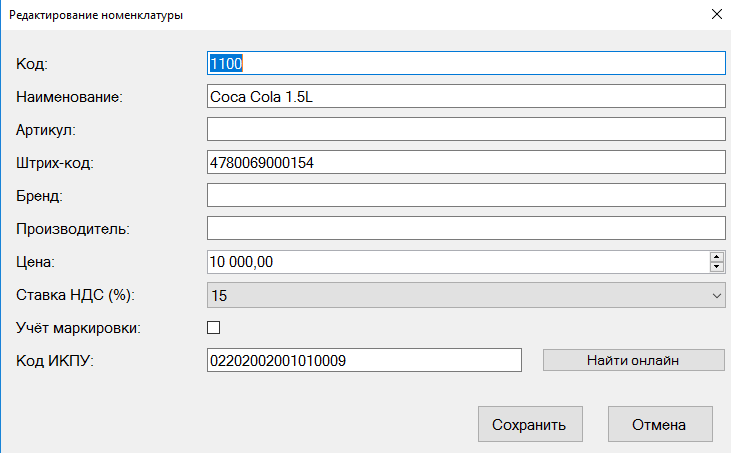Click the Редактирование номенклатуры title bar text
Screen dimensions: 731x453
96,16
